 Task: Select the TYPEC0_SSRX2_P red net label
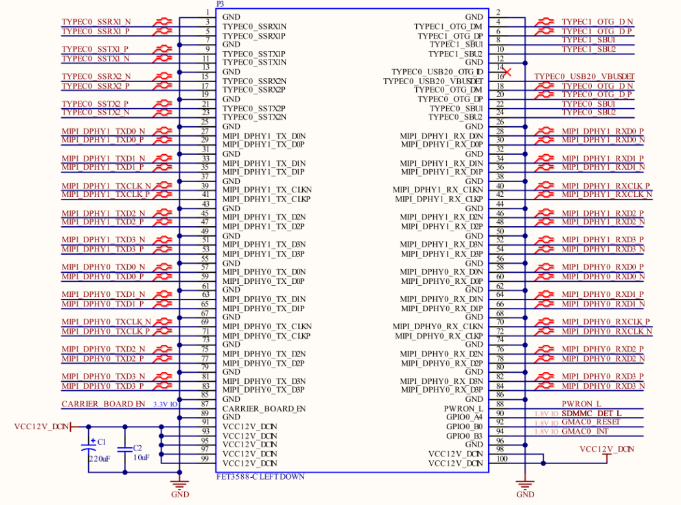tap(96, 86)
